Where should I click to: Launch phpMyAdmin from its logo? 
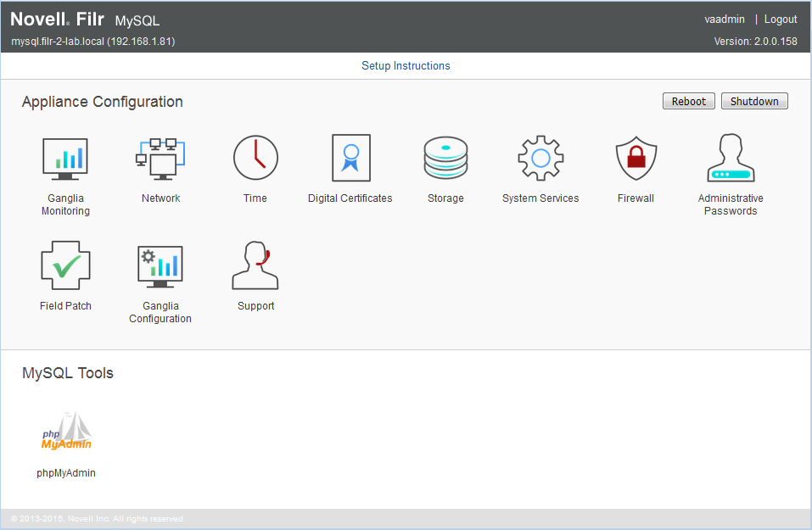[67, 431]
